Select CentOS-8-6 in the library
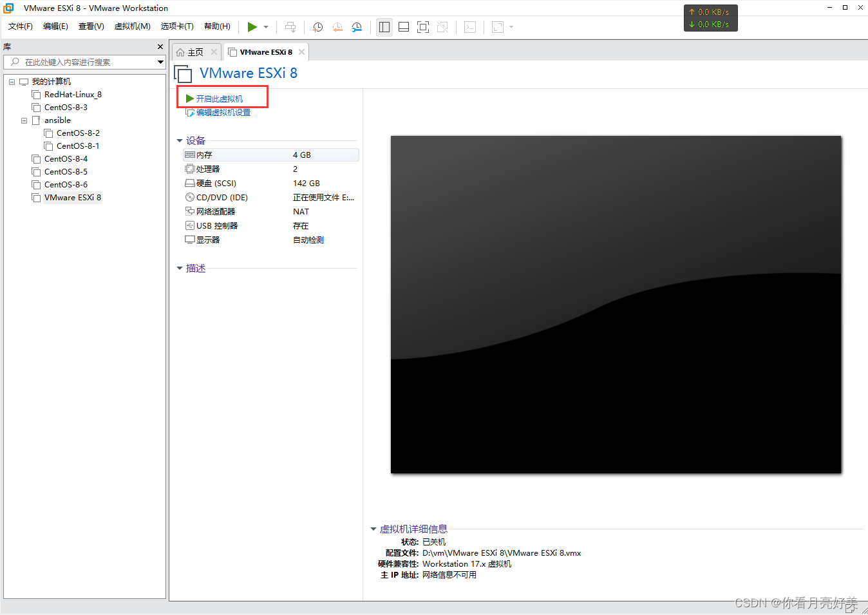This screenshot has height=615, width=868. 66,185
